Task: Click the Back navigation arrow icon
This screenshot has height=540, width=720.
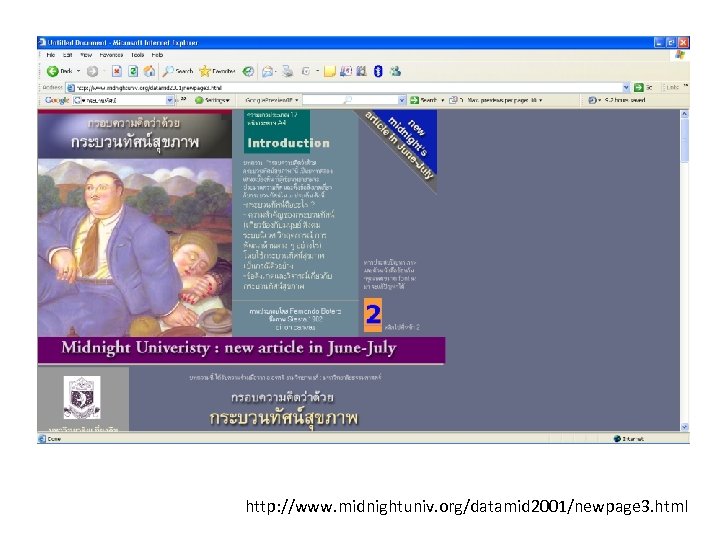Action: [52, 71]
